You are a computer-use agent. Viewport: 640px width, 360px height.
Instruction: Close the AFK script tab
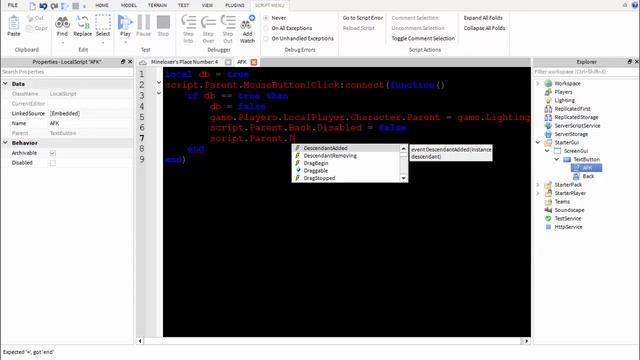pos(254,62)
